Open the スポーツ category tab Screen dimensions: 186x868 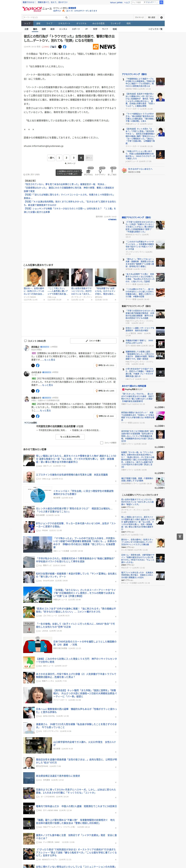click(76, 29)
